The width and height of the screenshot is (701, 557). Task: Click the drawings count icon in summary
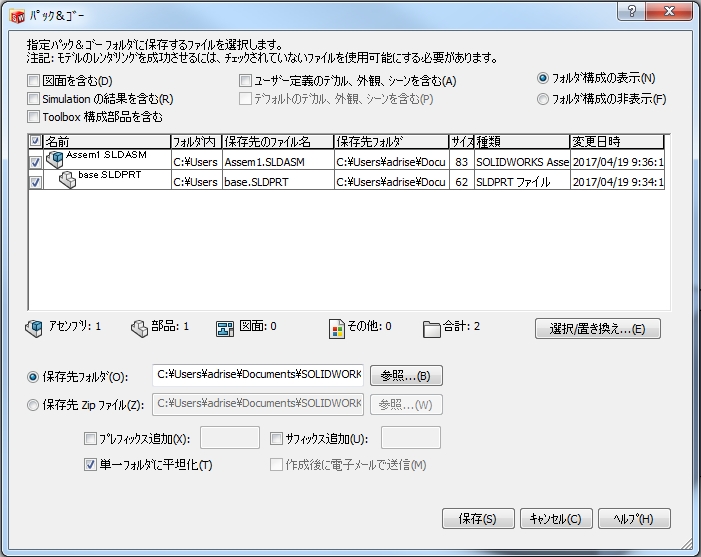pos(225,327)
